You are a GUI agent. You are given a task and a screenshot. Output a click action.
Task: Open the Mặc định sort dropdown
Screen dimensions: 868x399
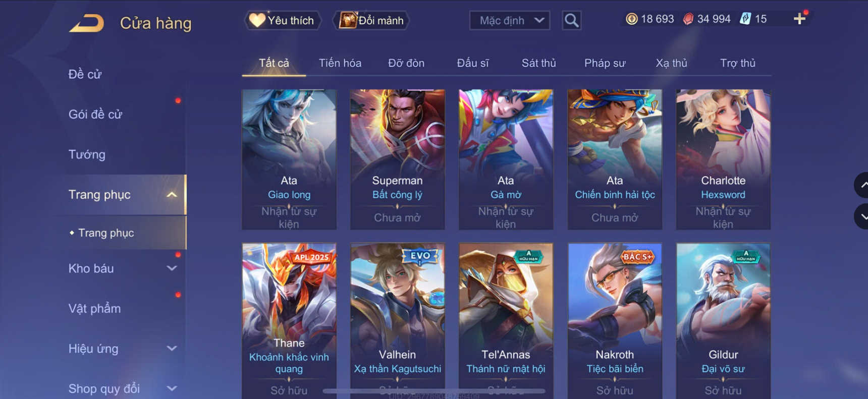pos(509,20)
